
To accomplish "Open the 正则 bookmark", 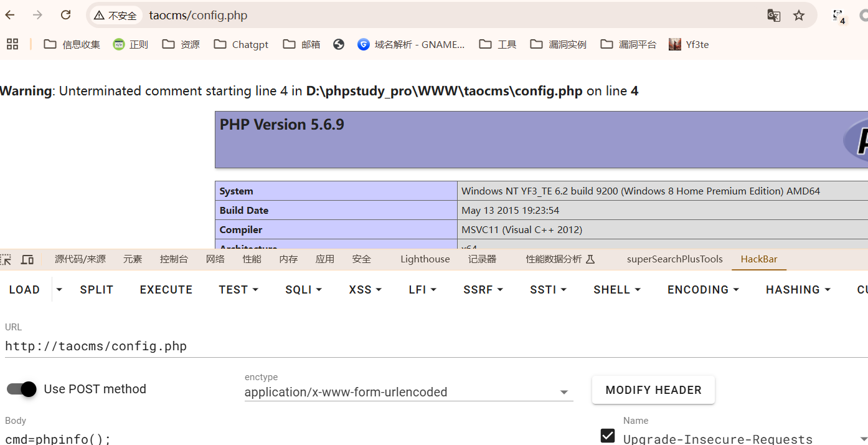I will click(x=131, y=44).
